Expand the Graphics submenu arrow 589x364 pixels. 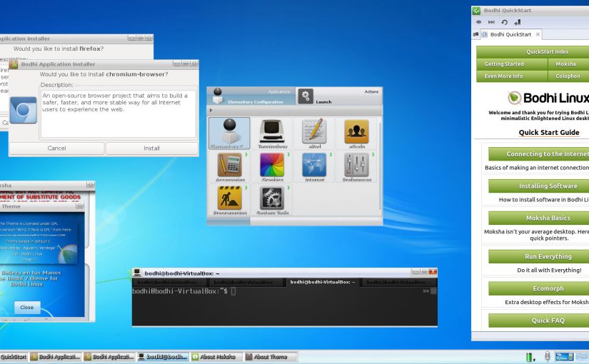click(288, 154)
